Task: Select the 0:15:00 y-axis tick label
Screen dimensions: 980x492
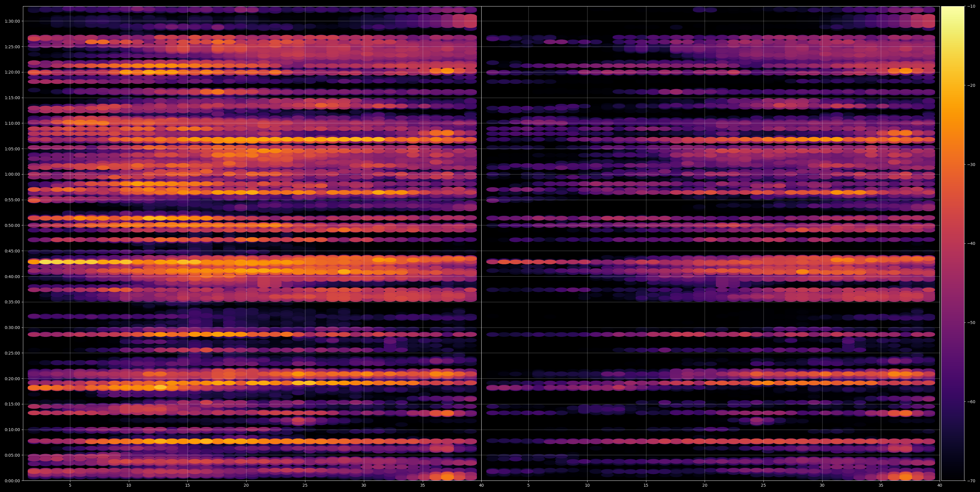Action: (12, 404)
